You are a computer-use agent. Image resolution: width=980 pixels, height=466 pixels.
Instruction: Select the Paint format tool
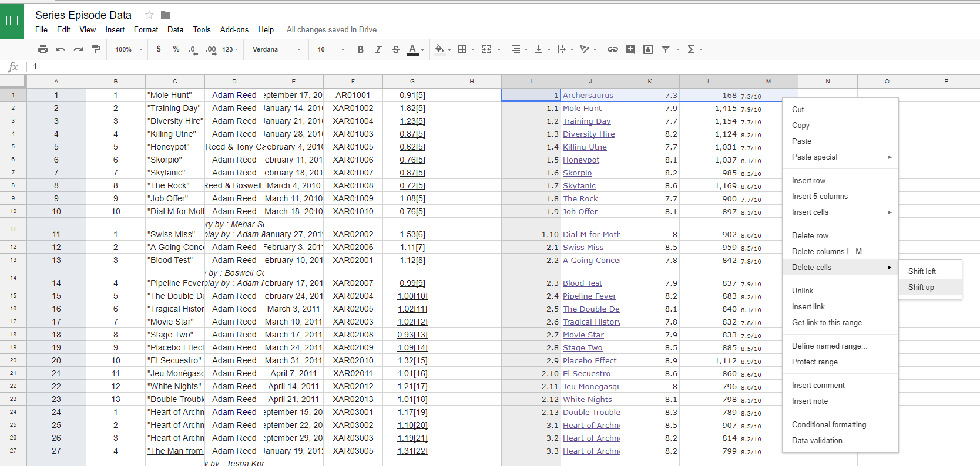pyautogui.click(x=96, y=49)
